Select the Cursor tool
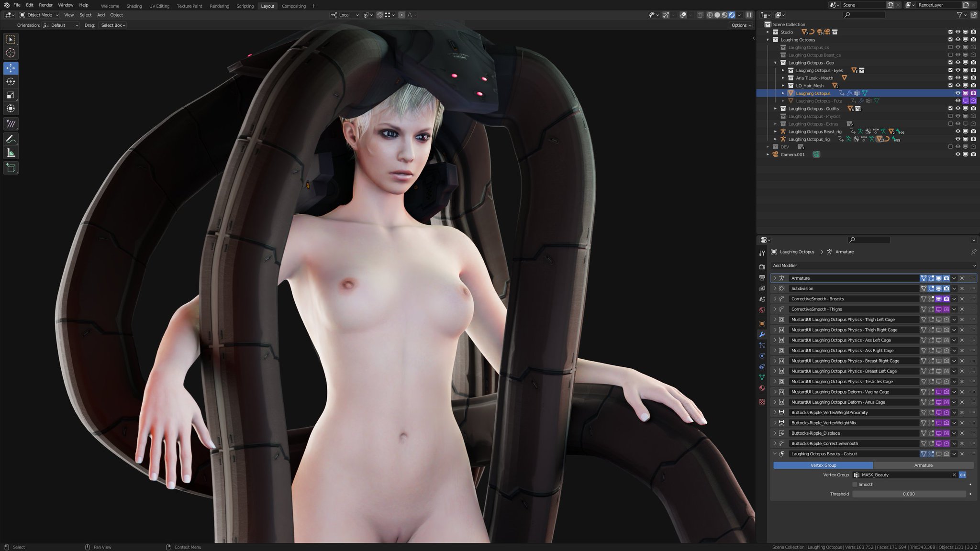Screen dimensions: 980x551 click(11, 53)
